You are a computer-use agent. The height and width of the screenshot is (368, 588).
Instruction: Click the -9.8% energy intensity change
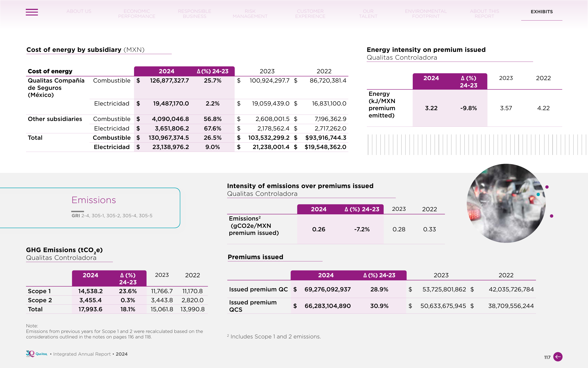pyautogui.click(x=469, y=108)
